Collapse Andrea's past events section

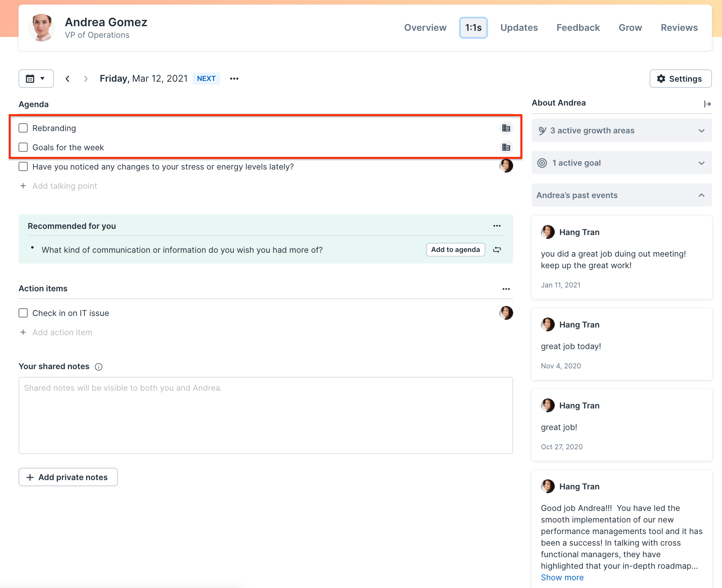point(622,195)
